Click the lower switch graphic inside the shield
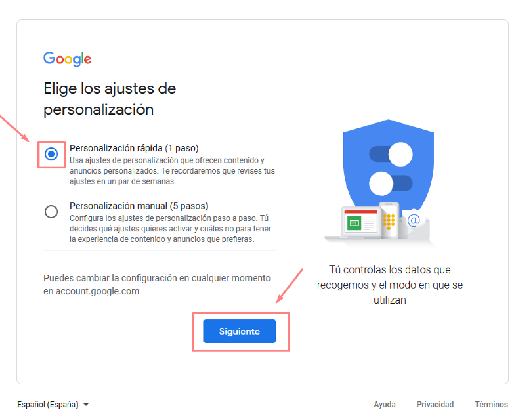 391,184
